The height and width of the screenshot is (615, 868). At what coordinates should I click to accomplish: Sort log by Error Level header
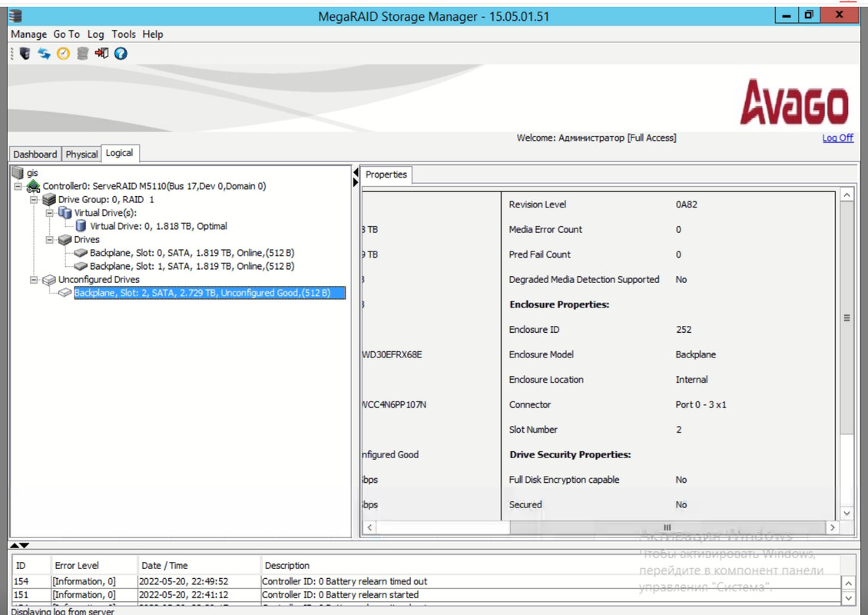point(94,566)
